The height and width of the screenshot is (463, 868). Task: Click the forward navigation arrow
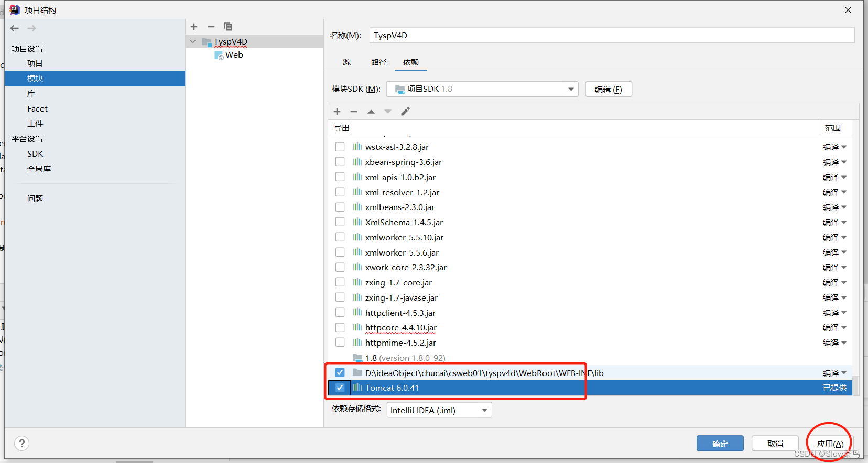coord(32,28)
